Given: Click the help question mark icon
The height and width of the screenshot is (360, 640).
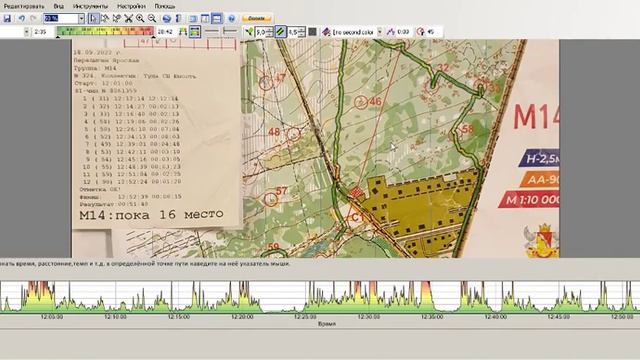Looking at the screenshot, I should click(x=231, y=18).
